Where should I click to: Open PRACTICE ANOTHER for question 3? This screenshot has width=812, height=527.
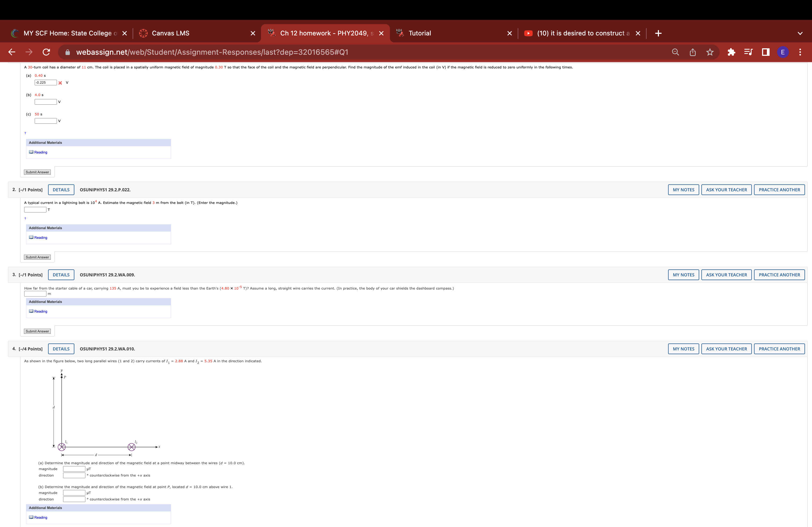click(779, 275)
